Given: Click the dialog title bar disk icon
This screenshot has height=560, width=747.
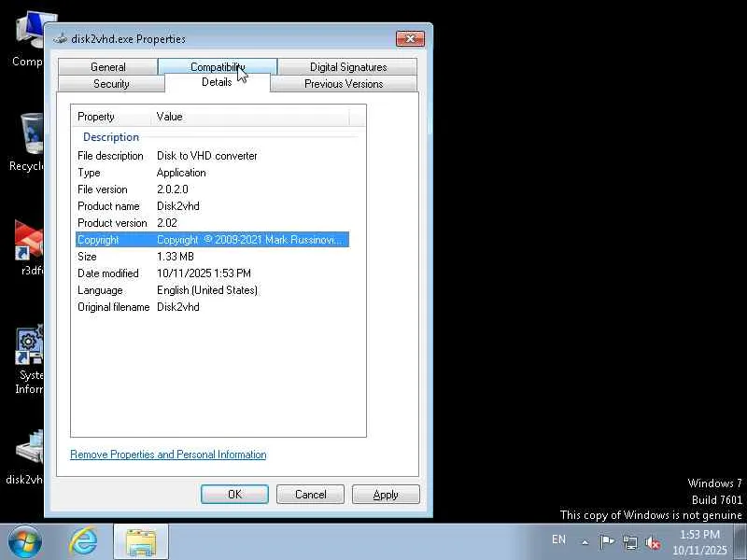Looking at the screenshot, I should pos(61,38).
